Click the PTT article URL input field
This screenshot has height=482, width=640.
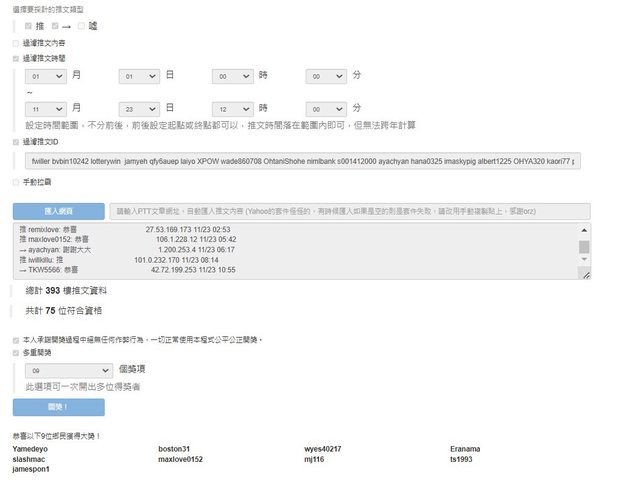click(350, 211)
